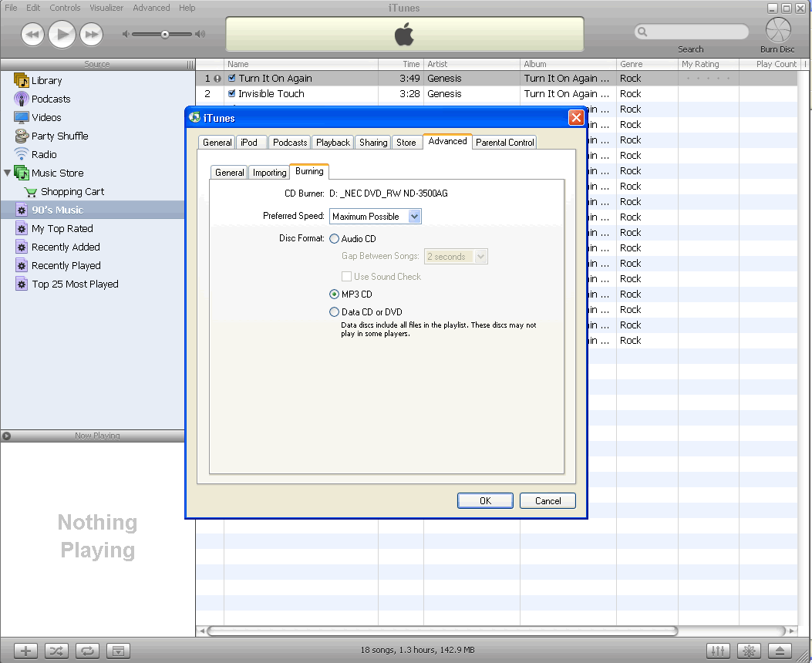Sort songs by Time column header
This screenshot has height=663, width=812.
(401, 64)
